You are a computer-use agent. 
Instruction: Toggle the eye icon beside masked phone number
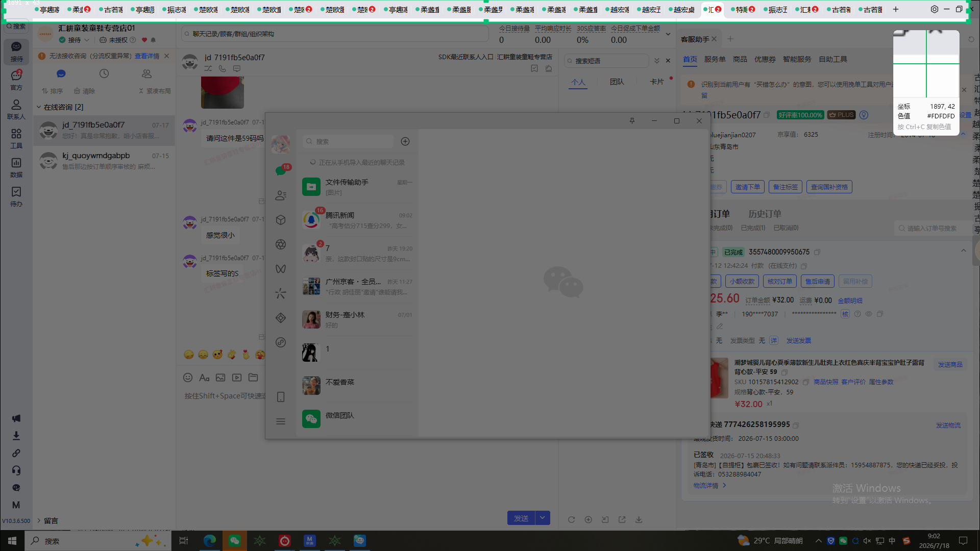868,314
